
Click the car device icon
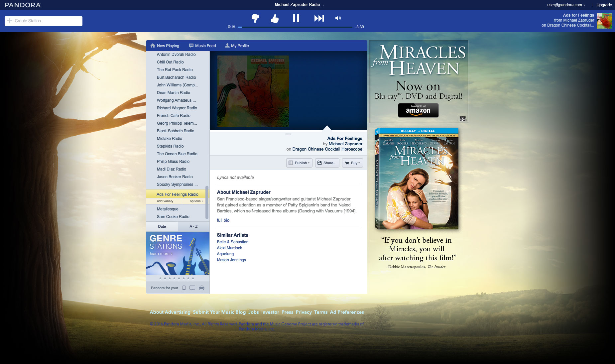pyautogui.click(x=201, y=288)
